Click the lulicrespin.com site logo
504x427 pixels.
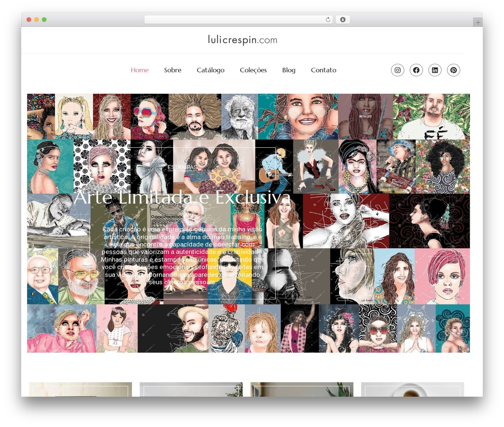coord(243,40)
